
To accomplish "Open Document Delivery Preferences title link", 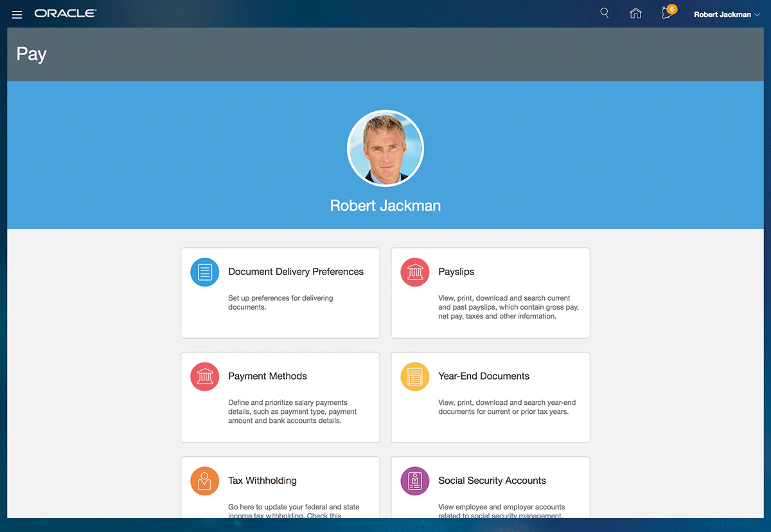I will click(x=296, y=272).
